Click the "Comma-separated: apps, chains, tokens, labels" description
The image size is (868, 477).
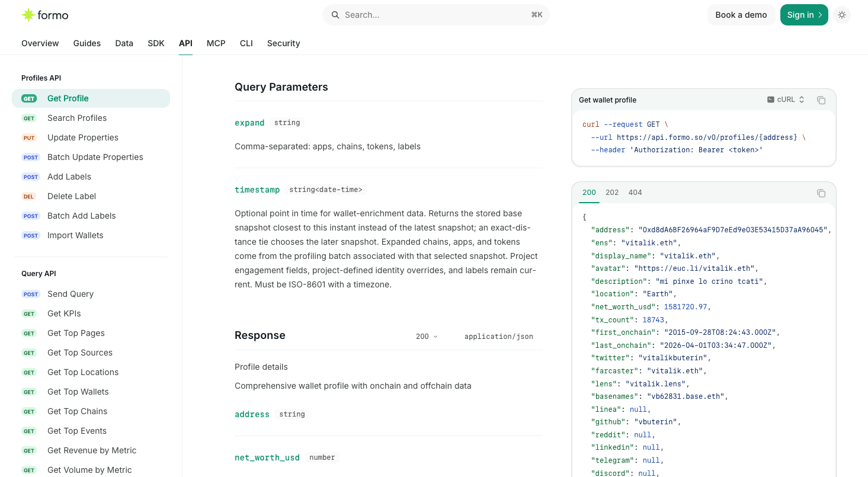328,146
